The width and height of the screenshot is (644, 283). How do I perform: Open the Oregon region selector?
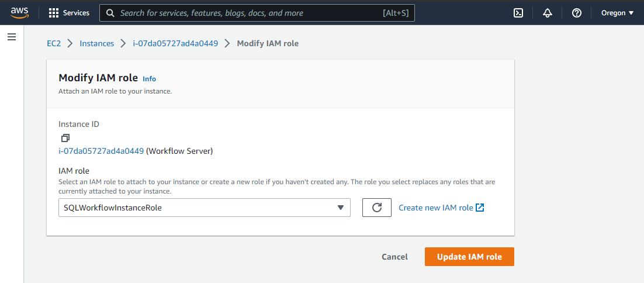617,13
